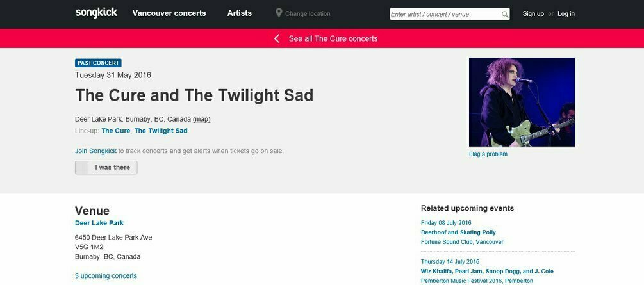Open The Twilight Sad line-up link
The image size is (644, 285).
click(161, 131)
